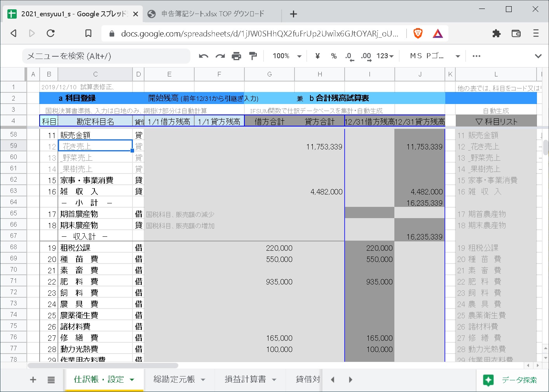The height and width of the screenshot is (392, 549).
Task: Click the vertical scrollbar thumb
Action: point(546,147)
